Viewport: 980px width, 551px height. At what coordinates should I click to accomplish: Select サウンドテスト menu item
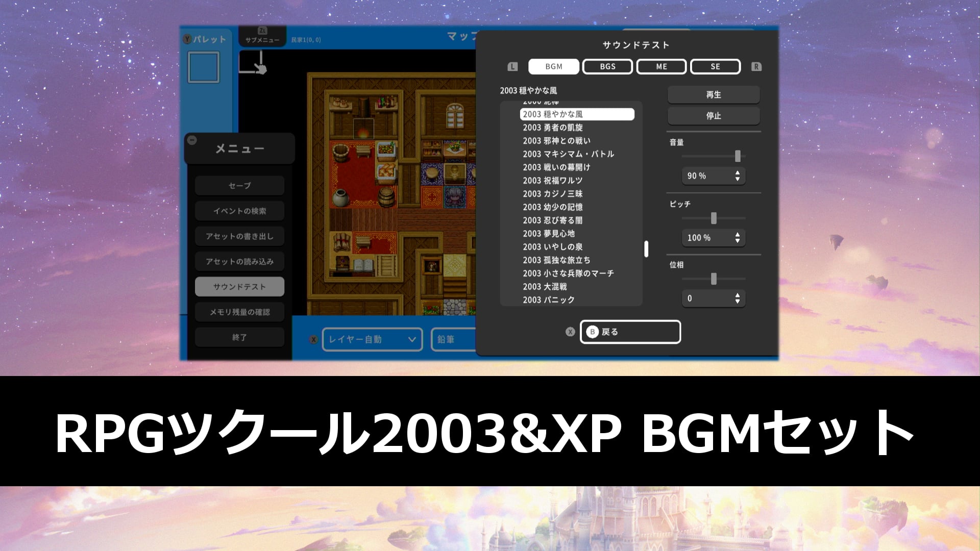[x=239, y=287]
